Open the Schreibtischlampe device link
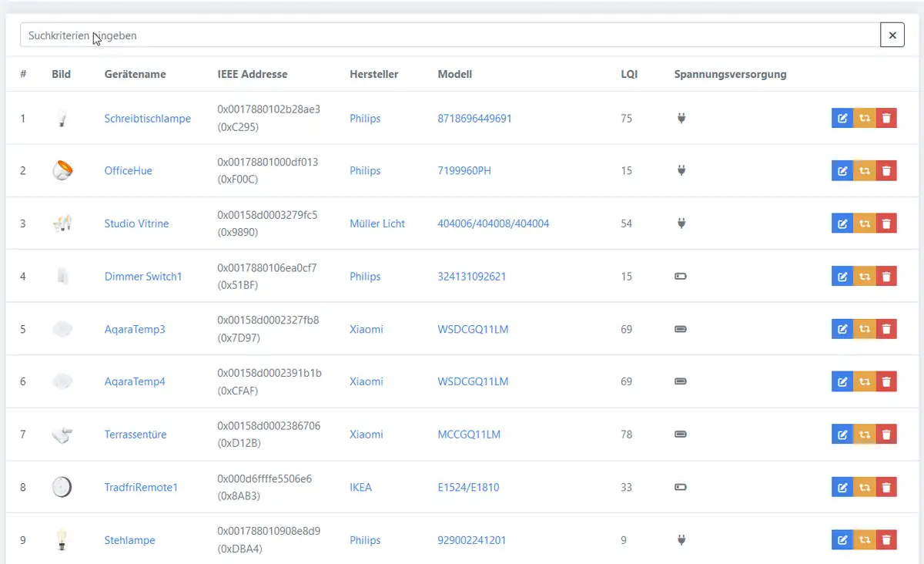This screenshot has height=564, width=924. (147, 119)
